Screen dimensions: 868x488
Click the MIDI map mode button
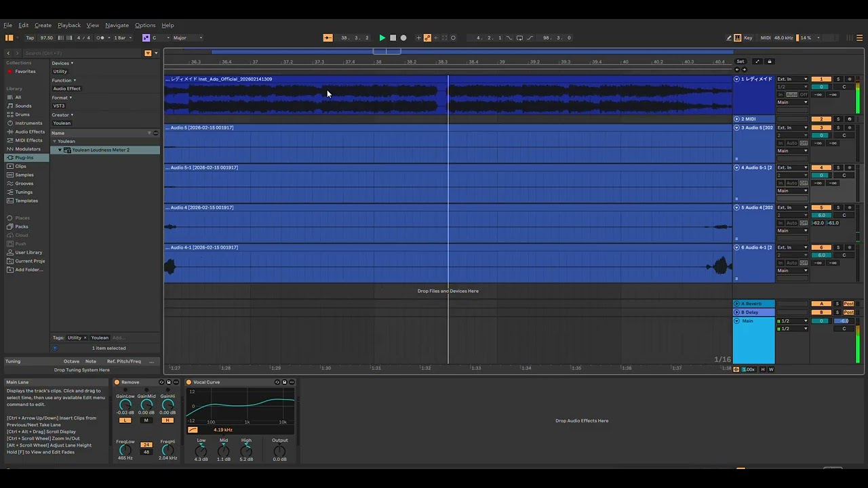766,38
